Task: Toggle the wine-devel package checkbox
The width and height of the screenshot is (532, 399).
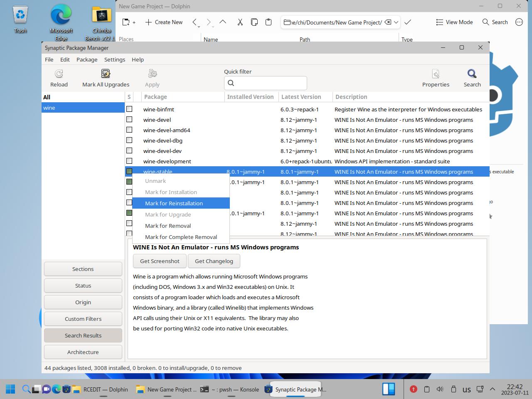Action: tap(129, 120)
